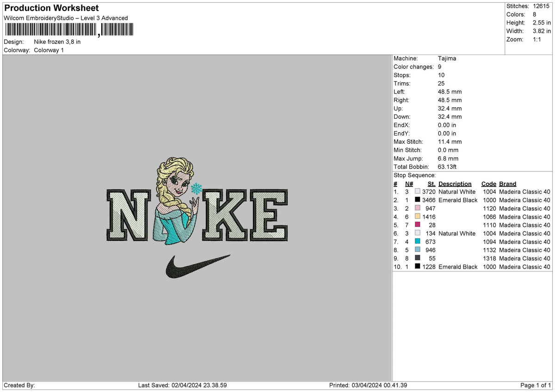Click the teal snowflake in the preview
The height and width of the screenshot is (392, 555).
point(197,188)
